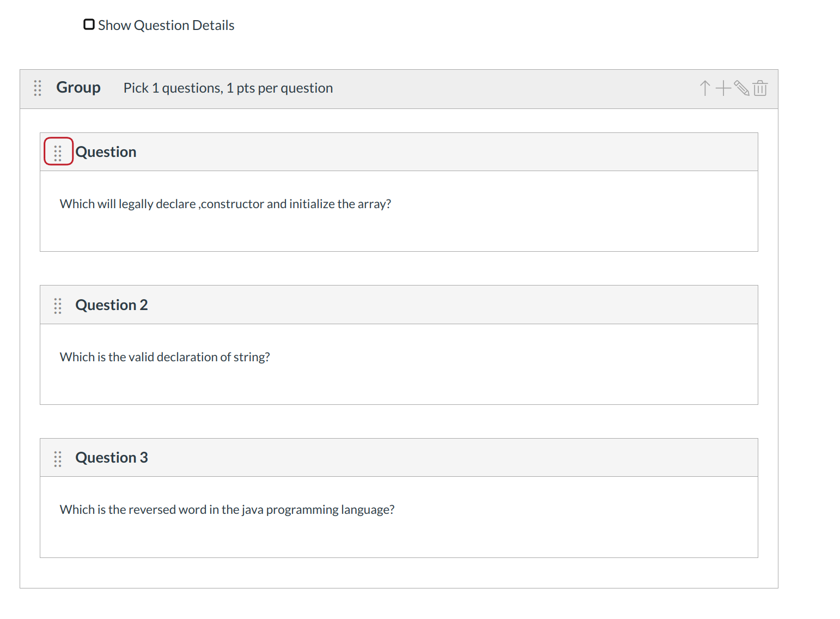This screenshot has width=840, height=619.
Task: Add a question using the plus icon
Action: pos(723,88)
